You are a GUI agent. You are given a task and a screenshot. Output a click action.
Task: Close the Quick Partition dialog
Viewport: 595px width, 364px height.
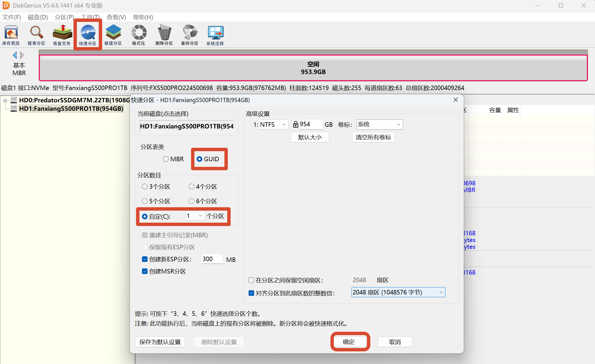pos(456,100)
